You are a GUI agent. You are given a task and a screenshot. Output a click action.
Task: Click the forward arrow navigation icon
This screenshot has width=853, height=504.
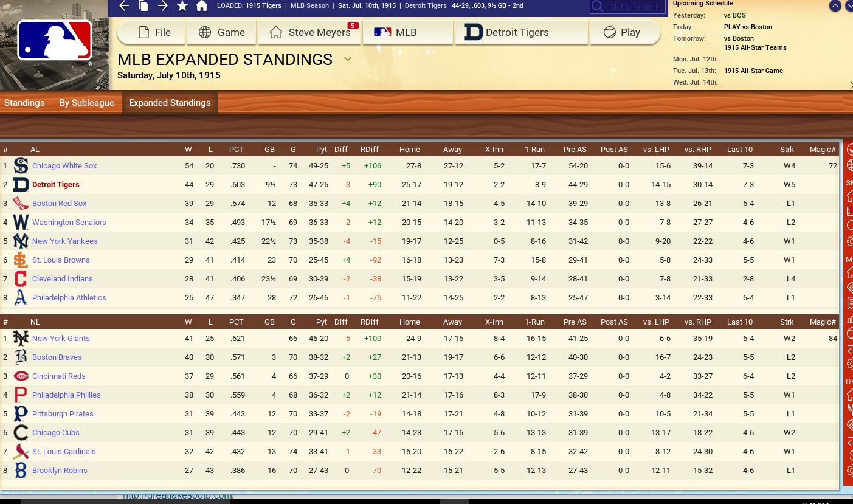click(x=162, y=6)
